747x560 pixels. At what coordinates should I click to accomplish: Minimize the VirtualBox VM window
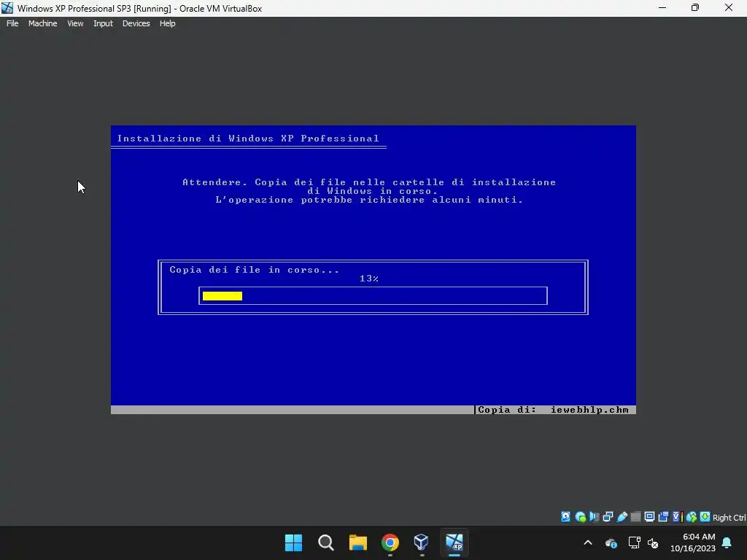click(662, 8)
